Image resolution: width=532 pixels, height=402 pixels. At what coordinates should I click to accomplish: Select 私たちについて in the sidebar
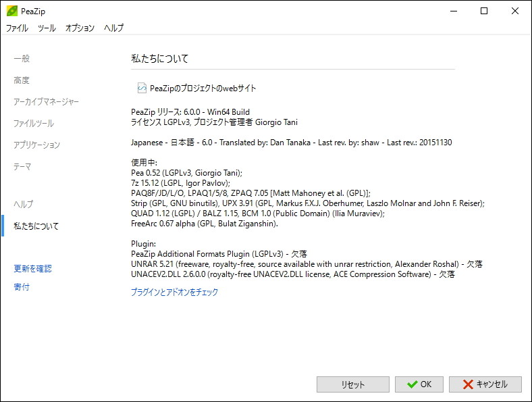[36, 226]
